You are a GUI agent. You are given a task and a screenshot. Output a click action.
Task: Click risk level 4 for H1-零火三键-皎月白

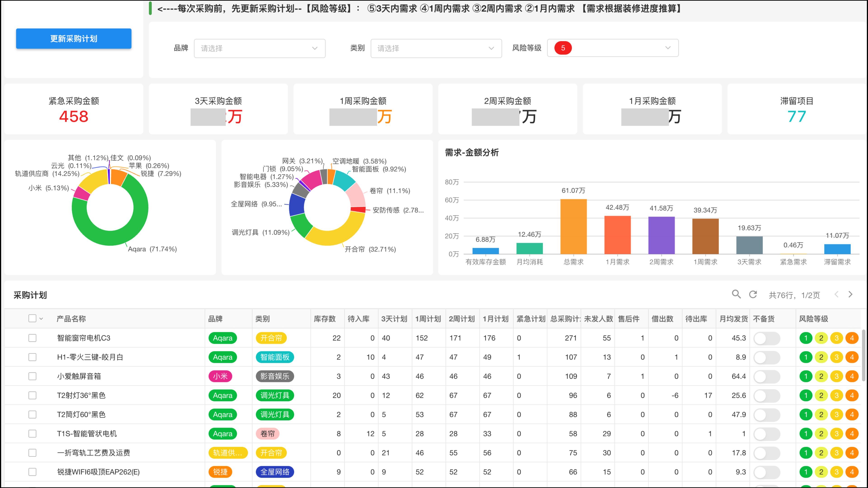click(852, 357)
